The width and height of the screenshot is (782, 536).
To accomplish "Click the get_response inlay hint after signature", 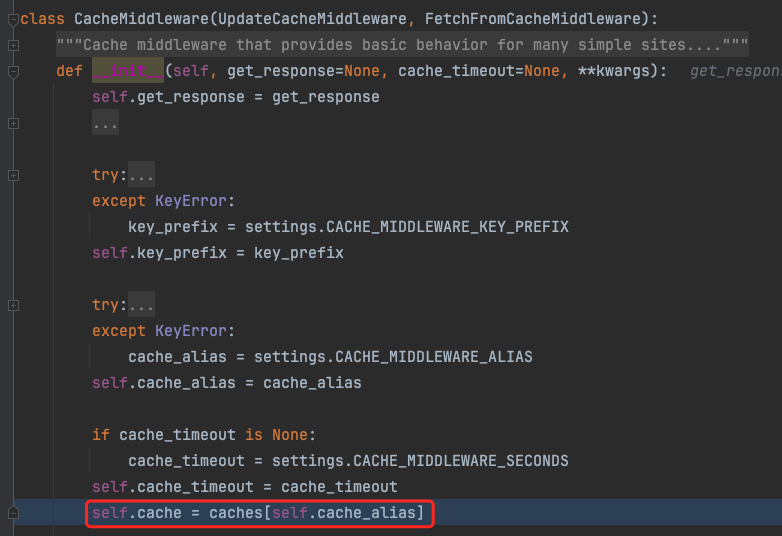I will [735, 72].
